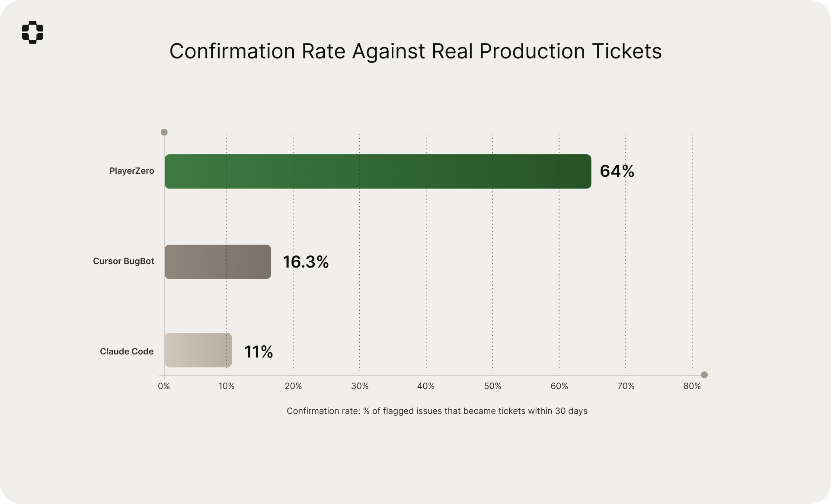Click the 30% tick label

360,386
